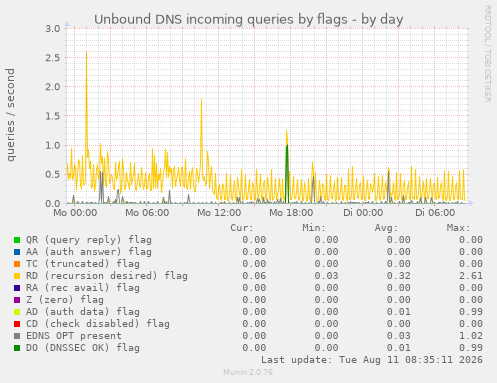Click the DO flag dark green swatch

point(17,348)
